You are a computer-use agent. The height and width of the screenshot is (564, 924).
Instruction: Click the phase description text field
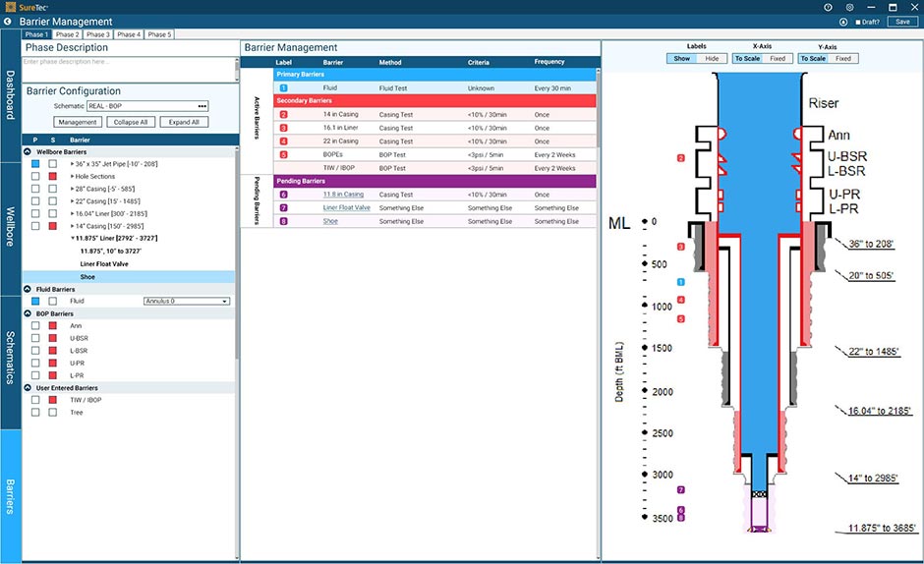pyautogui.click(x=130, y=68)
